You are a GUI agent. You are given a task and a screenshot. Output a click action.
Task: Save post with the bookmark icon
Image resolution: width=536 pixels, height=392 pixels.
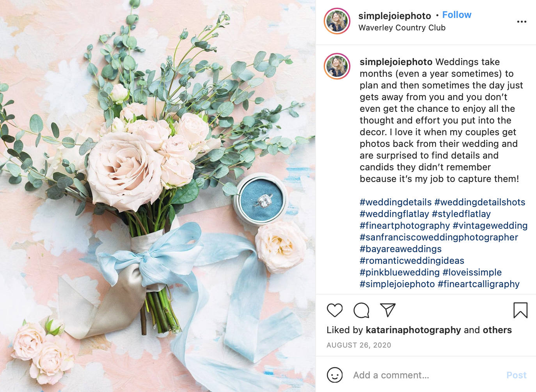point(520,310)
